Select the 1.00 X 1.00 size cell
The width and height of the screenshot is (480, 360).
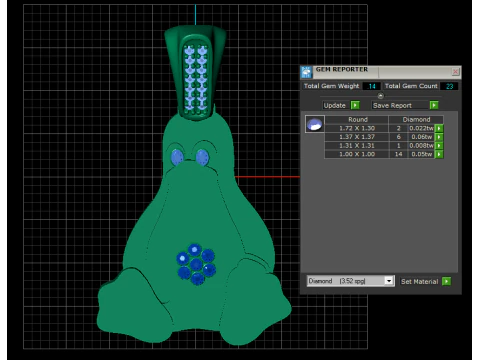click(x=357, y=154)
